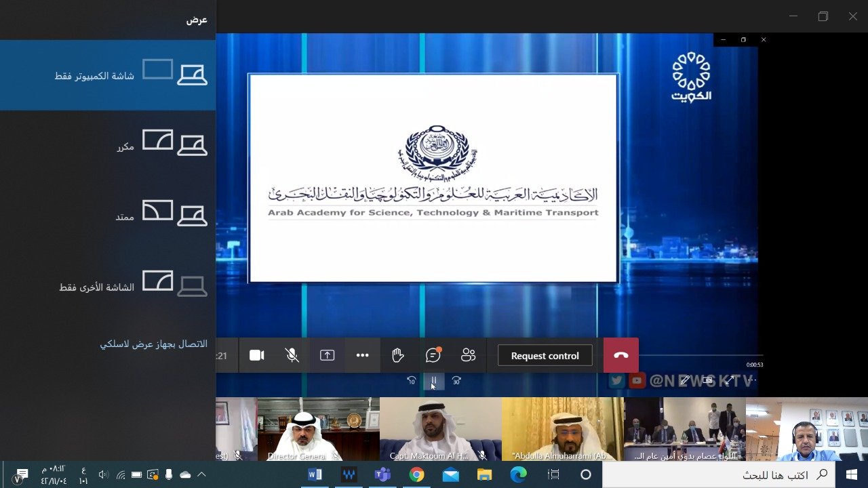868x488 pixels.
Task: Restore down the Teams meeting window
Action: (823, 16)
